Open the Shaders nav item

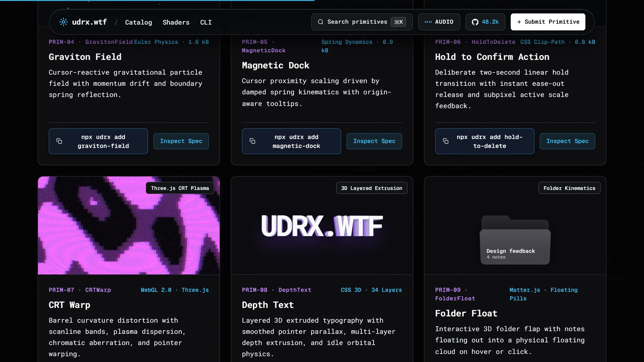176,22
